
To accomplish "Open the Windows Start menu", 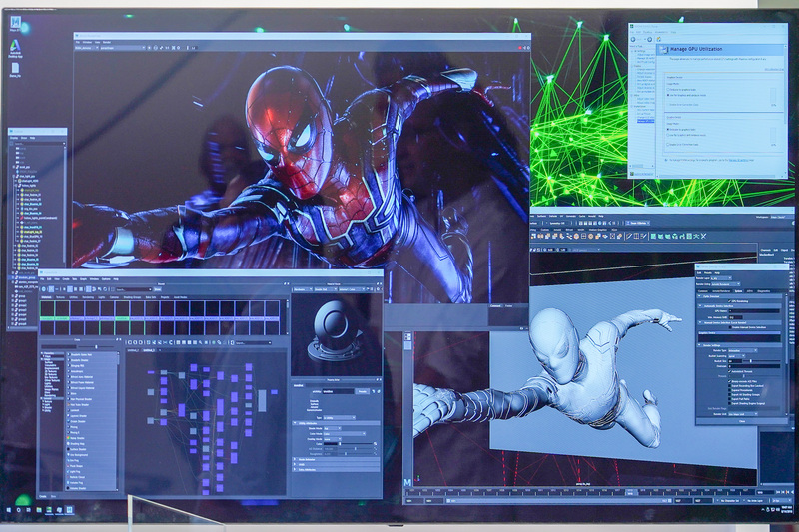I will 9,510.
